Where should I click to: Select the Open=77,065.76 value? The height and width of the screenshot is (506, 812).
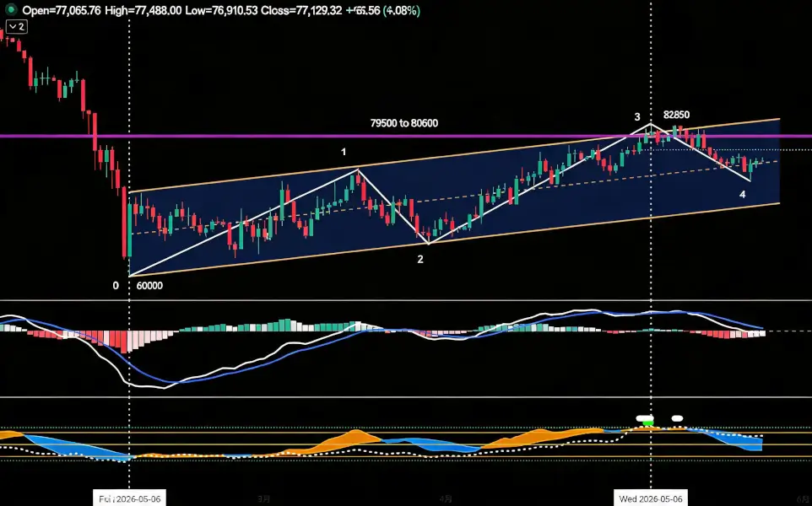(x=62, y=10)
